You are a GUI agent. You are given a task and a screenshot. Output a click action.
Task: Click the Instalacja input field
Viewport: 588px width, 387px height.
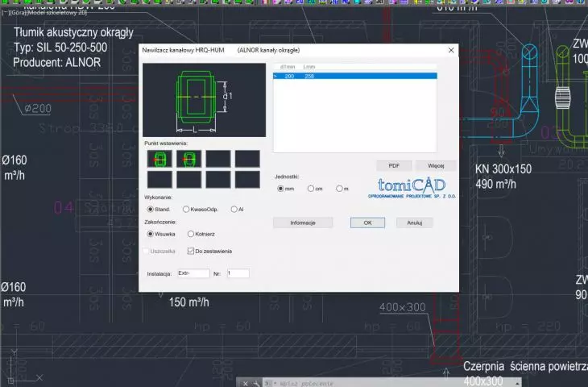(193, 273)
